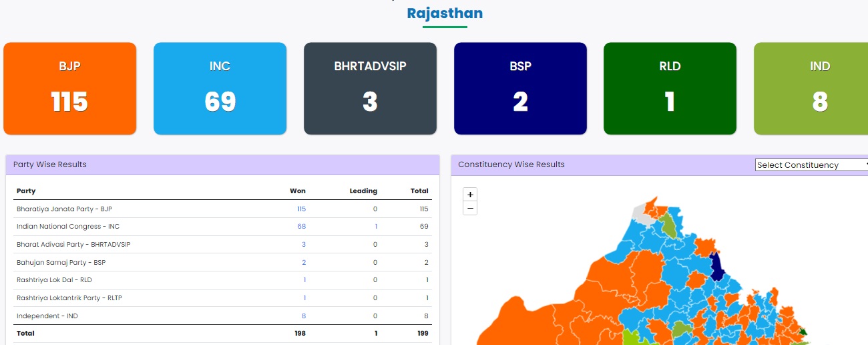Click the Rajasthan page heading
Image resolution: width=868 pixels, height=345 pixels.
[x=445, y=13]
